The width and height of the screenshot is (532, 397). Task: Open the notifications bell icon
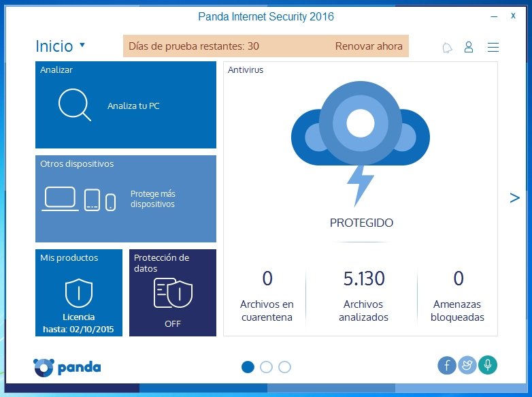(x=447, y=47)
